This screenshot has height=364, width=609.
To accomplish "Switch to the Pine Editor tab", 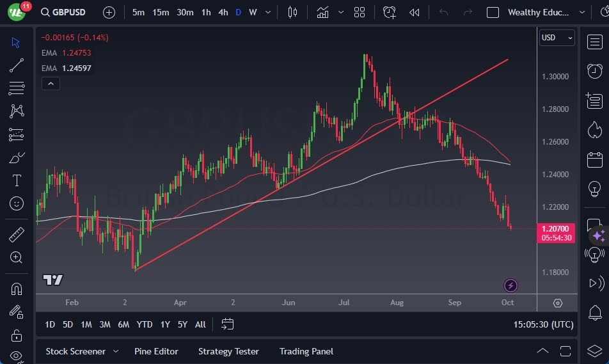I will tap(156, 351).
